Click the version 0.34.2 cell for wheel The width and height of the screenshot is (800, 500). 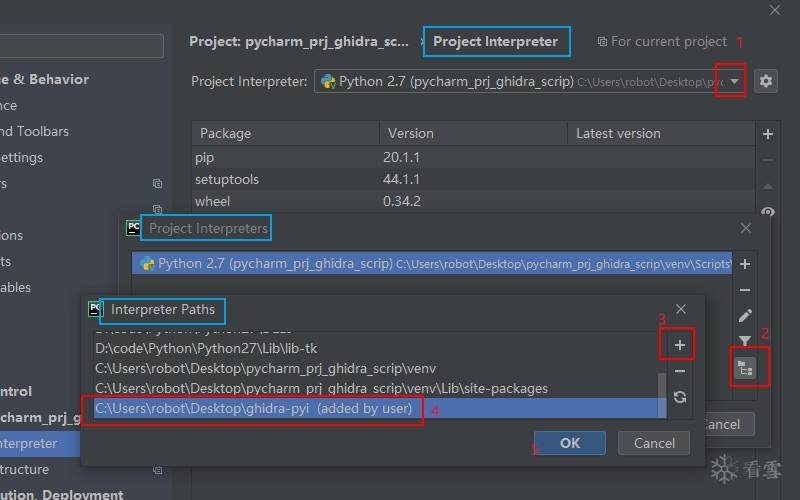pos(402,201)
